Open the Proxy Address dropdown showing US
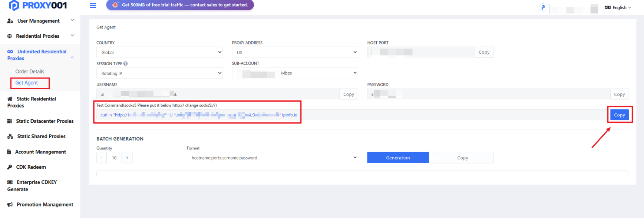The height and width of the screenshot is (218, 644). tap(295, 52)
